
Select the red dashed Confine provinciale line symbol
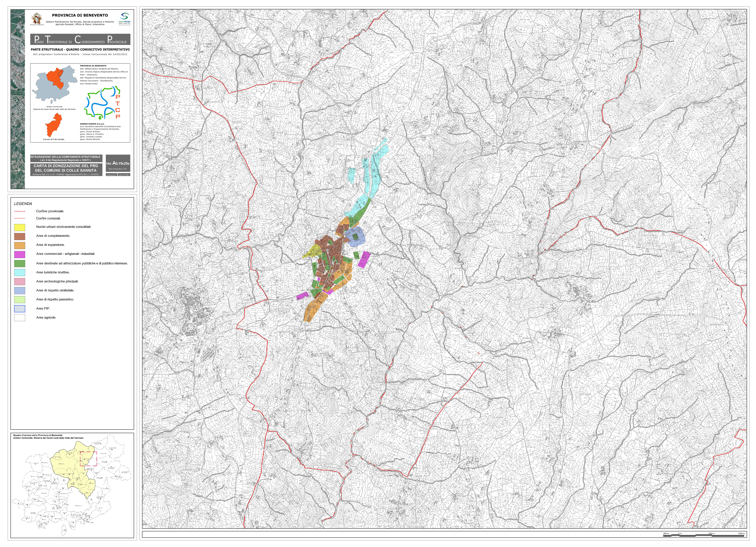point(20,211)
